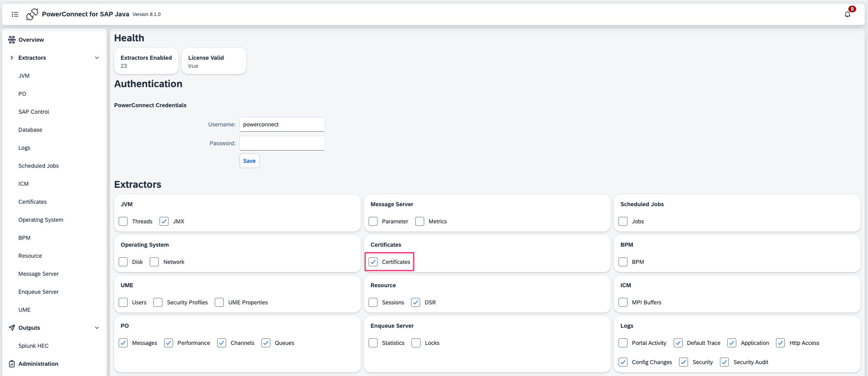
Task: Disable the Certificates extractor checkbox
Action: 373,262
